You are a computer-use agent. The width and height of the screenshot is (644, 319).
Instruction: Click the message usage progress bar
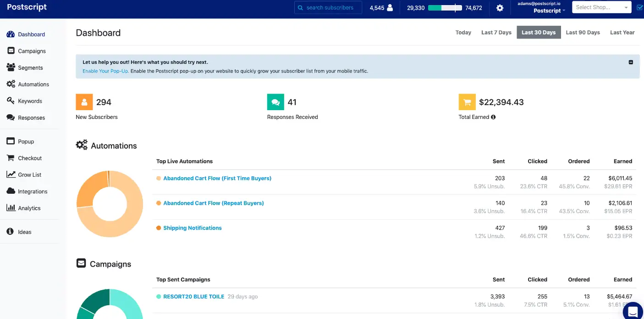coord(445,8)
